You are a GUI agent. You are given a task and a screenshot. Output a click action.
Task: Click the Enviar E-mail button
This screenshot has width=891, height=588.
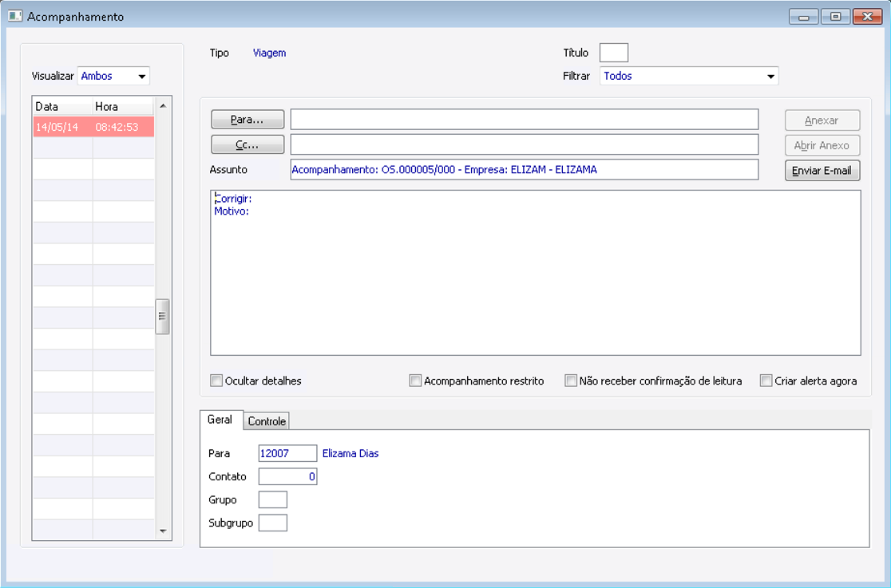tap(822, 171)
